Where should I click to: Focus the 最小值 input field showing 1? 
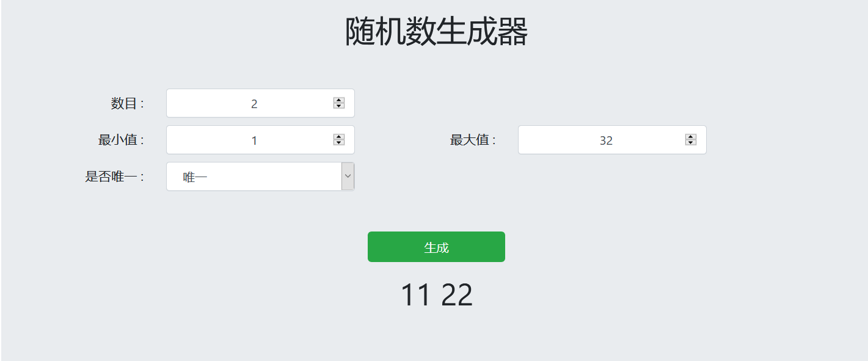[x=260, y=140]
